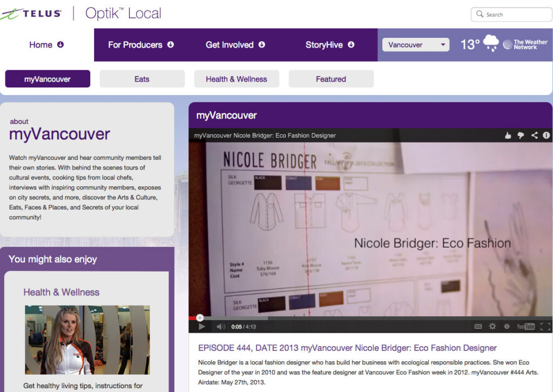Open the StoryHive menu

(330, 45)
